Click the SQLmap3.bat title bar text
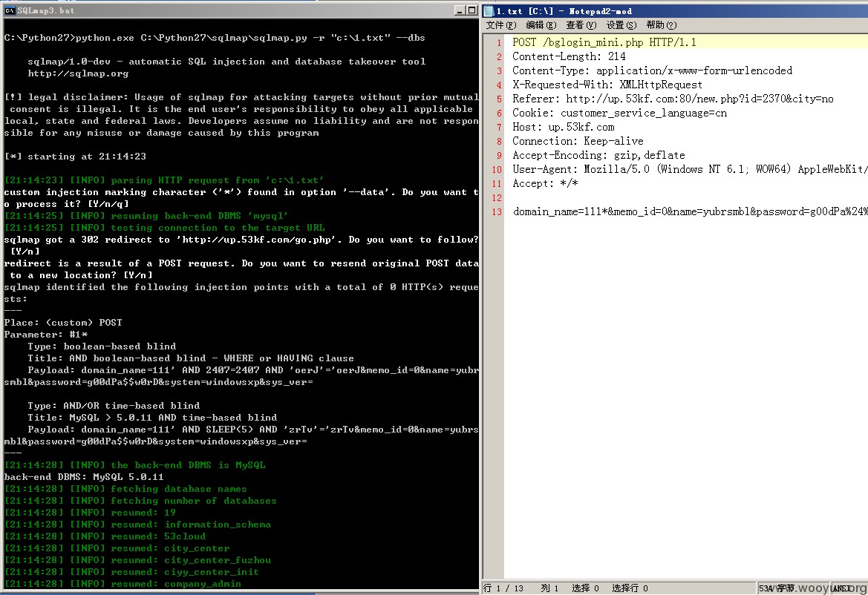 (45, 10)
